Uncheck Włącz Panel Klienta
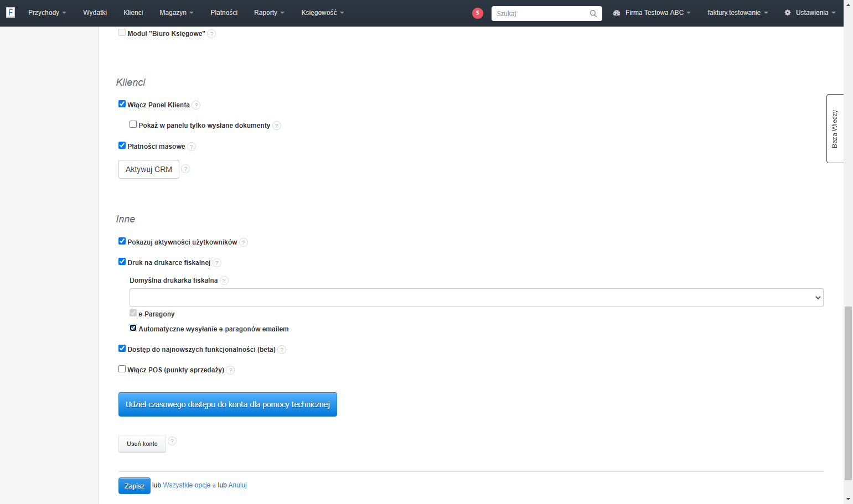 tap(122, 104)
